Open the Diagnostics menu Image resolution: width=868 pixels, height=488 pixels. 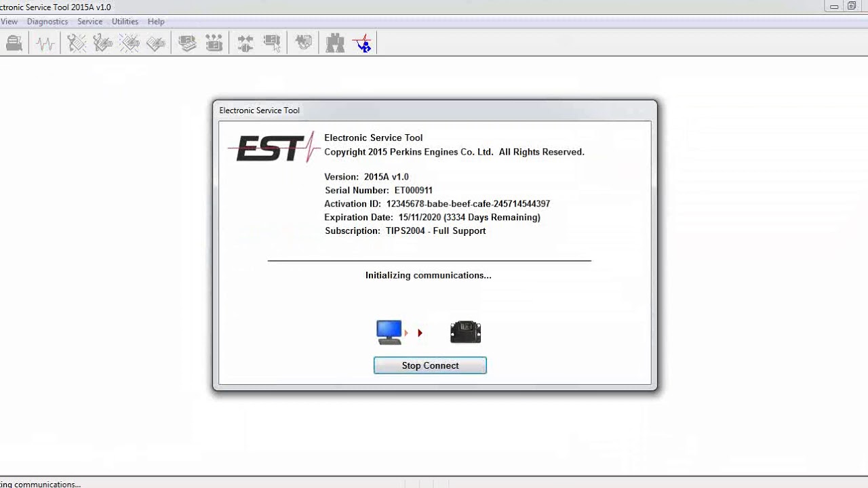(47, 22)
